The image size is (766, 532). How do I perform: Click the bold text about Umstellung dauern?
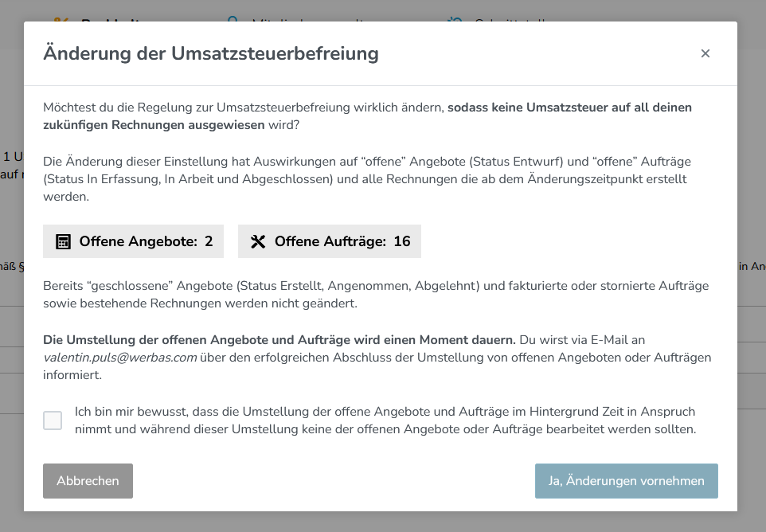tap(279, 340)
